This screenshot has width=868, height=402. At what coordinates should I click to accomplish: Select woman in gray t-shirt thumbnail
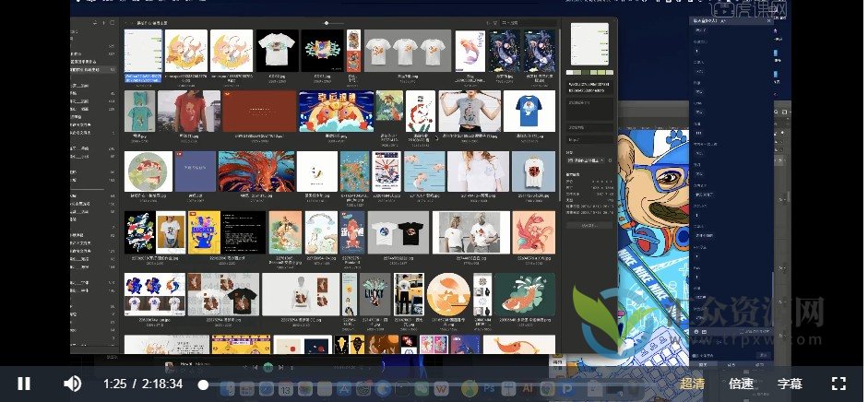pos(470,112)
